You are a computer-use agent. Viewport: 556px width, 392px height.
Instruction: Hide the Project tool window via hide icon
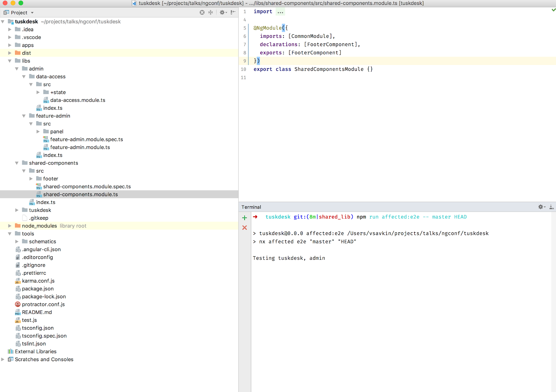233,12
